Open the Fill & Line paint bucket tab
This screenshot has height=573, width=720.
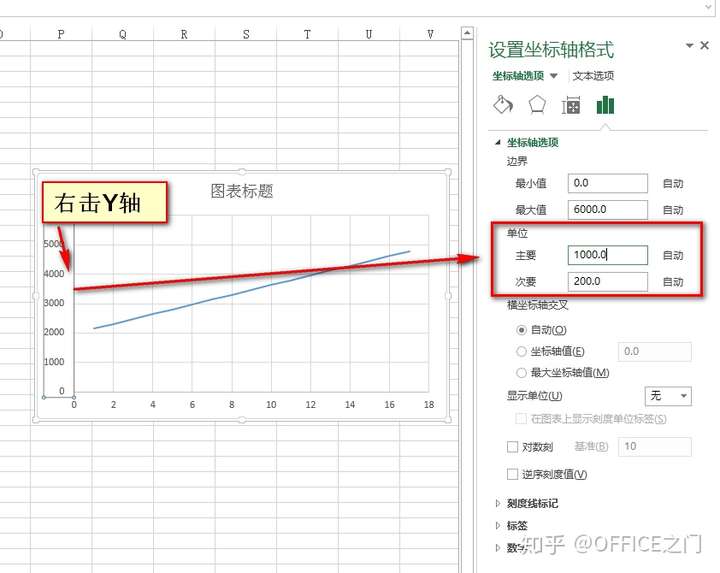(503, 105)
